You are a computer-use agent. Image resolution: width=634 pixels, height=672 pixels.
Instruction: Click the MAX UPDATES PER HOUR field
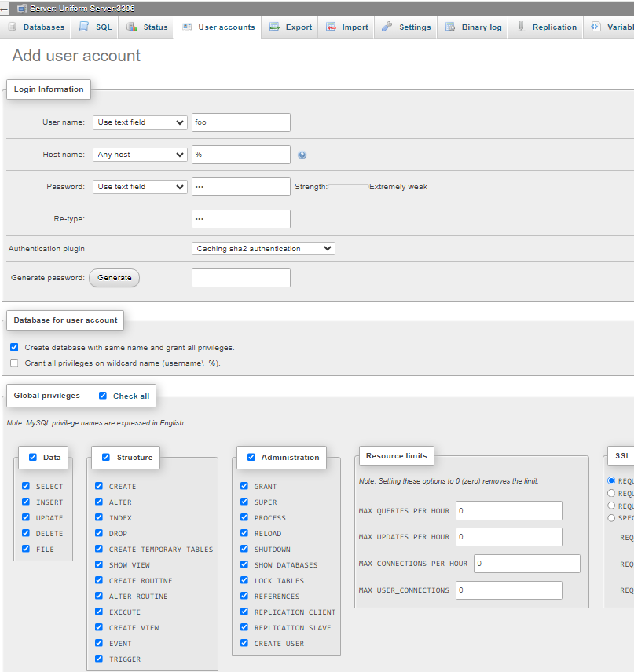[x=509, y=537]
